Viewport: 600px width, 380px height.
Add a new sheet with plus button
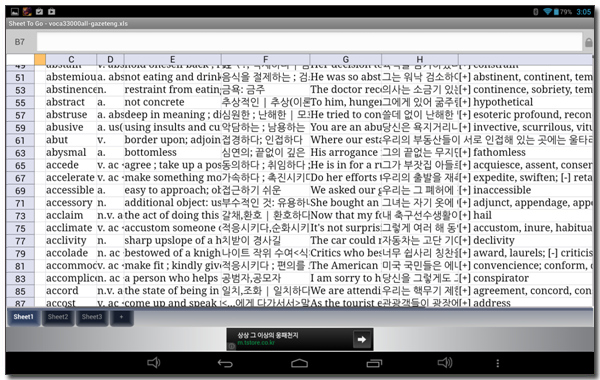coord(121,317)
